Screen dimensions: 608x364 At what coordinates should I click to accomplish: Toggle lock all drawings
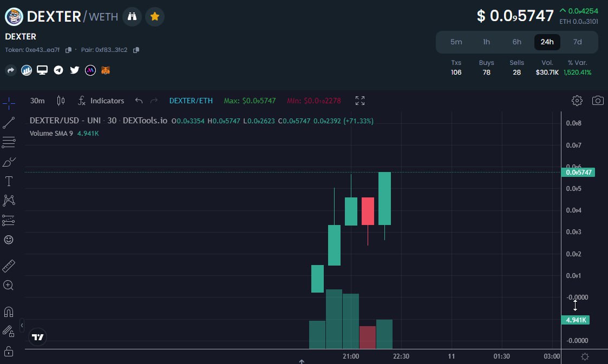click(9, 351)
